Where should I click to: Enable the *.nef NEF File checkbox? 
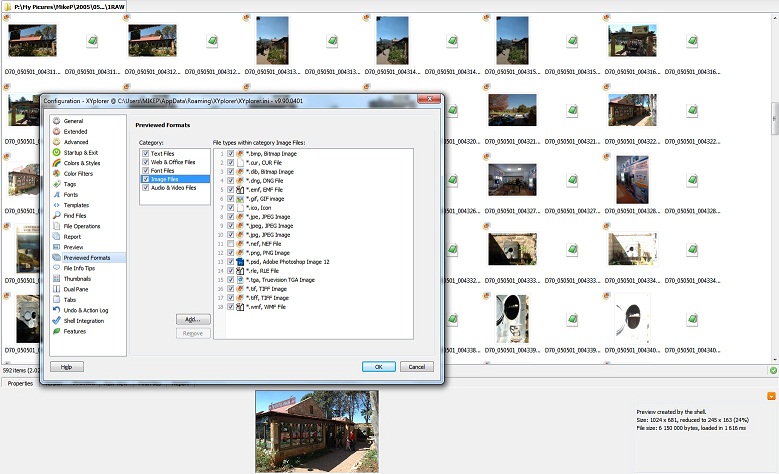click(231, 243)
